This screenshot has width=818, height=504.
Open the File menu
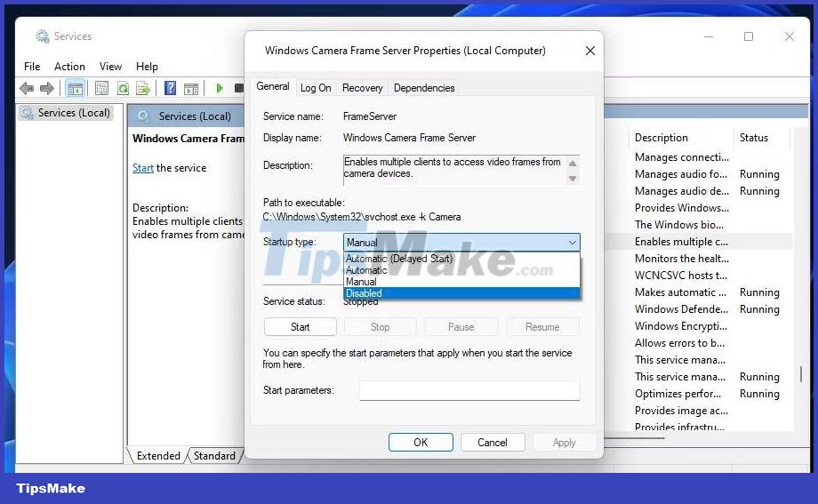(32, 67)
